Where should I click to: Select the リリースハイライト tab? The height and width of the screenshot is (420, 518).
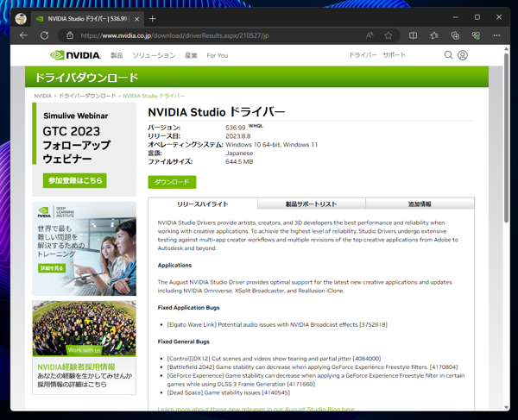pyautogui.click(x=203, y=204)
